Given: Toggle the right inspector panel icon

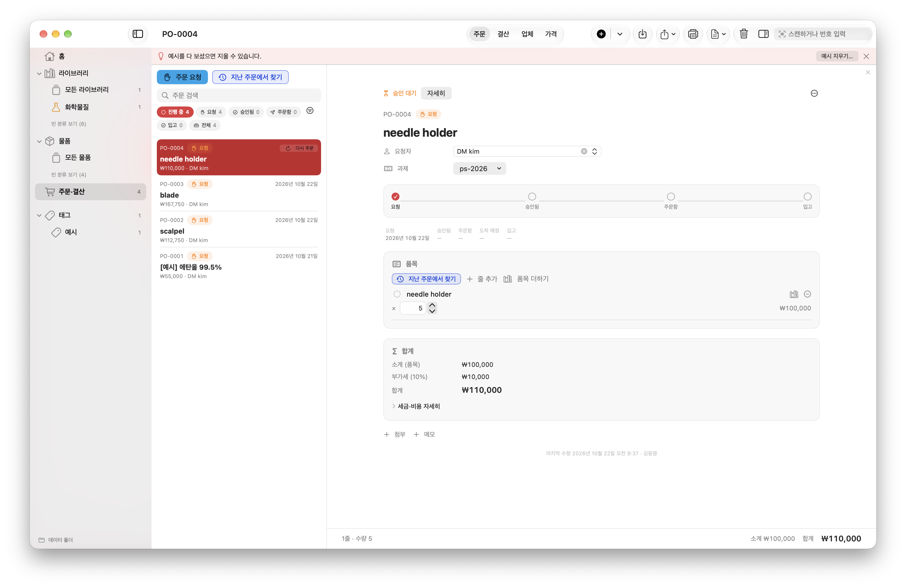Looking at the screenshot, I should coord(763,34).
